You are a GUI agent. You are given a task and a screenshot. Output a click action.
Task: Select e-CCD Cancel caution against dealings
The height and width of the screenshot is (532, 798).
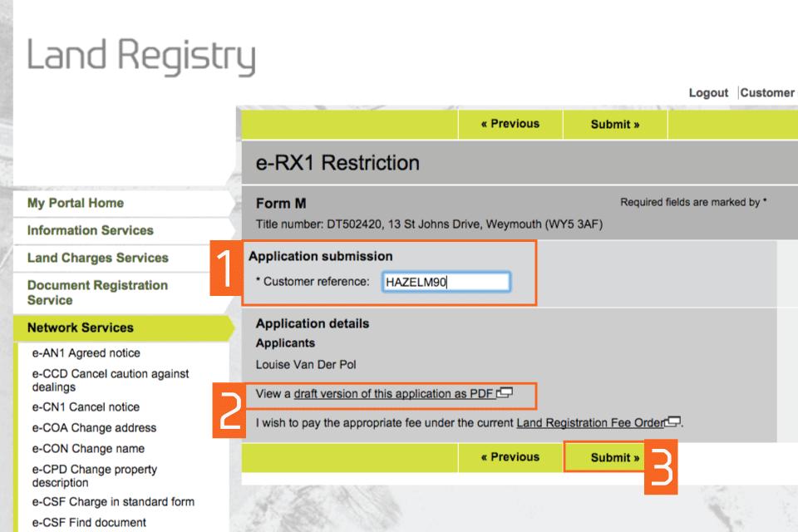[110, 380]
